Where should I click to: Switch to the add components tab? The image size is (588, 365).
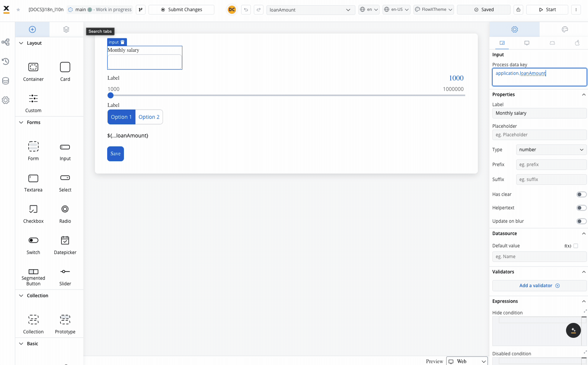click(x=32, y=29)
